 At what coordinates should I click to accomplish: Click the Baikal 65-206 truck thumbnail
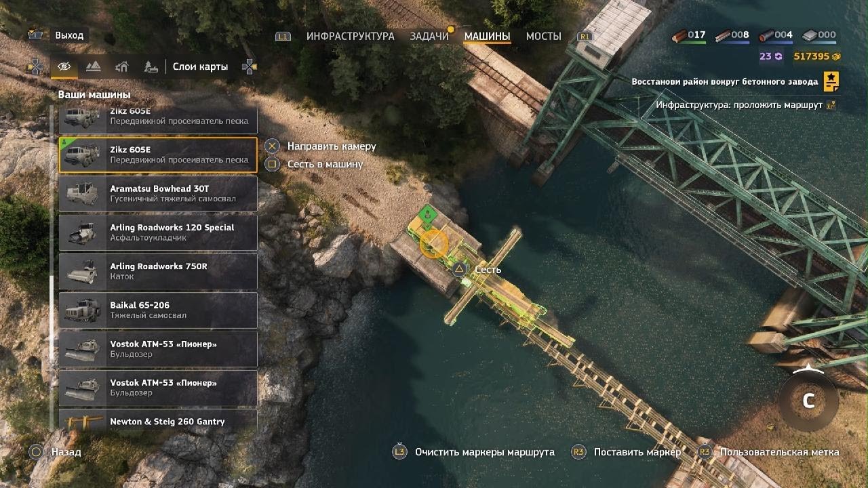[x=83, y=310]
